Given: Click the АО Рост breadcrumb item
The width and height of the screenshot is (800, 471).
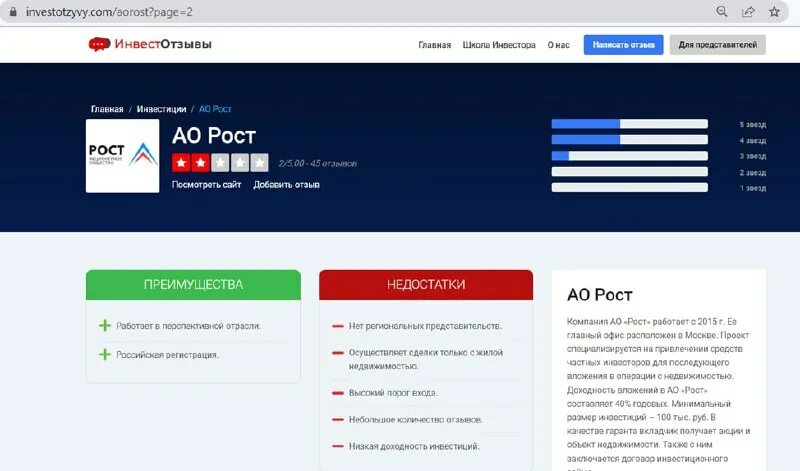Looking at the screenshot, I should click(x=215, y=109).
